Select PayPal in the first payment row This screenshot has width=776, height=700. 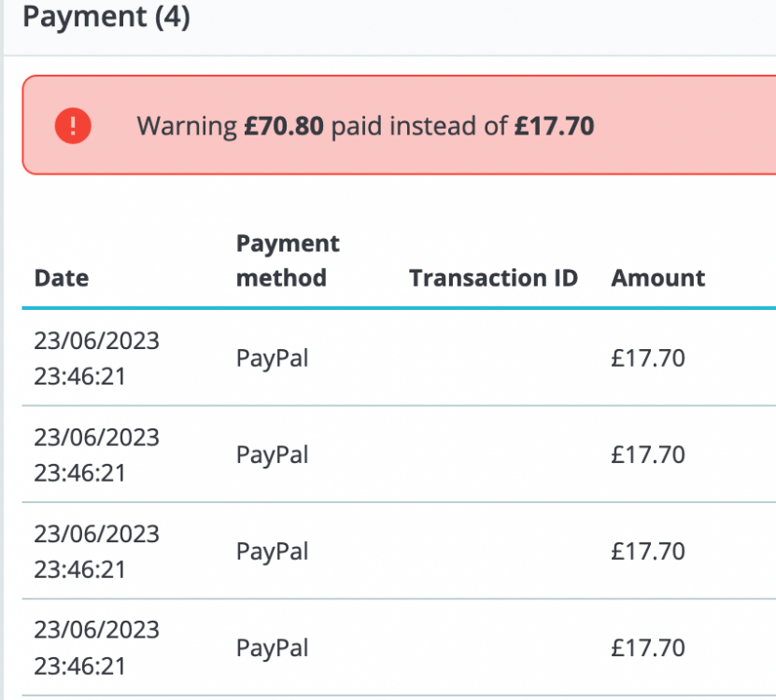click(272, 358)
